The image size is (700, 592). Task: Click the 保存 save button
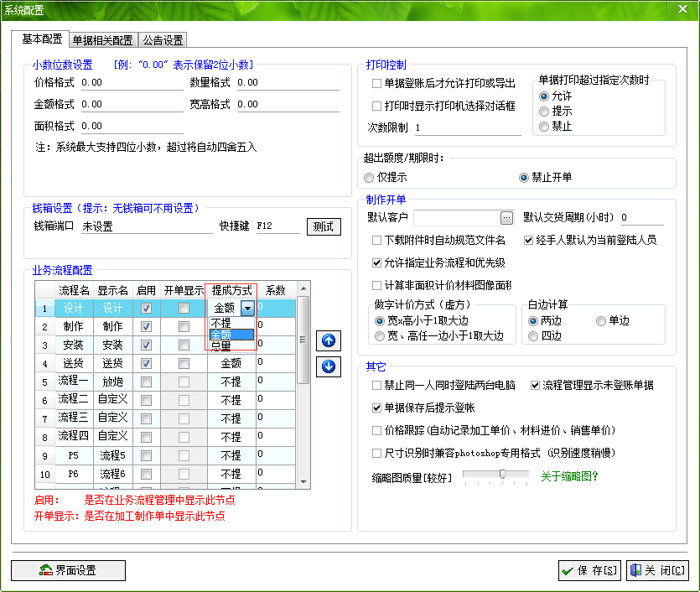click(589, 570)
